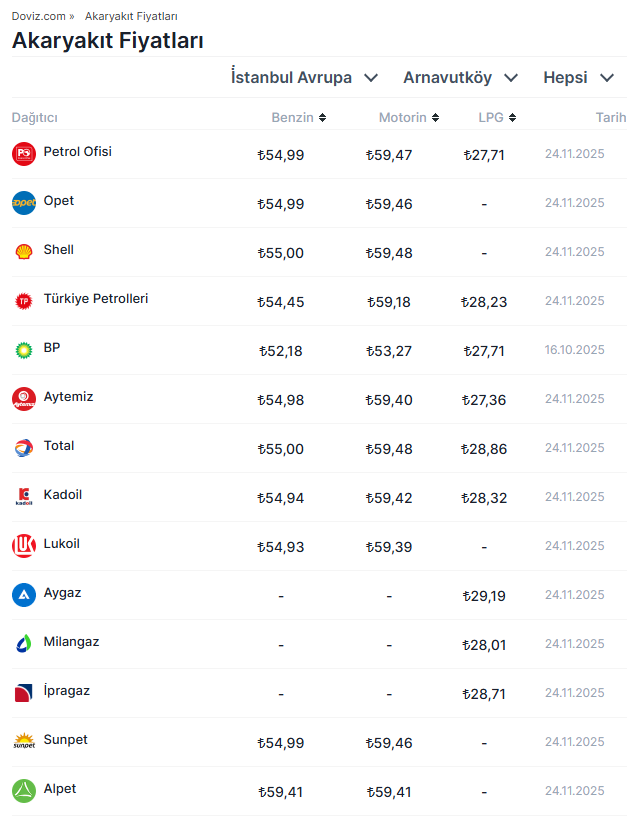The image size is (631, 818).
Task: Click the Türkiye Petrolleri logo icon
Action: pos(24,301)
